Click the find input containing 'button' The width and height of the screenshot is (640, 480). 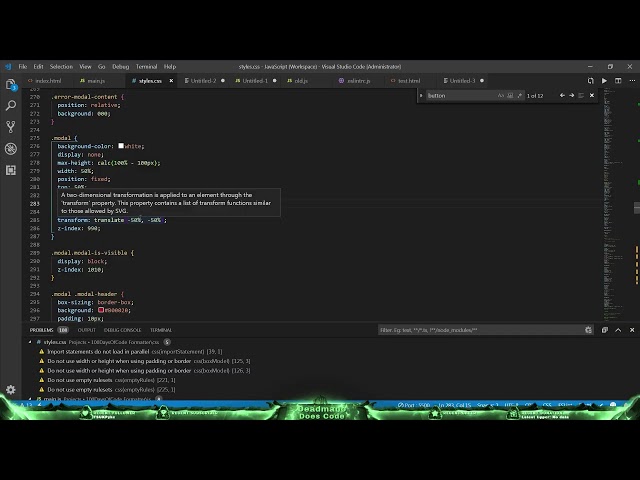pos(460,96)
